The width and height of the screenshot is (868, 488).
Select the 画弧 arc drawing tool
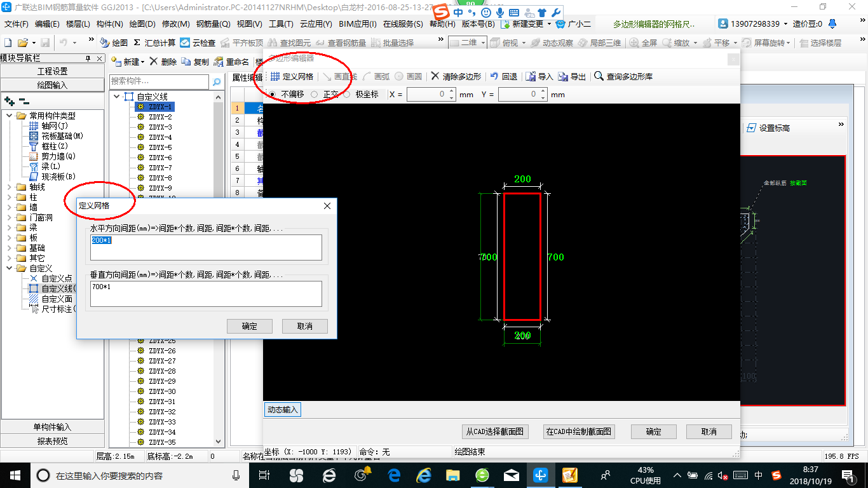(377, 76)
